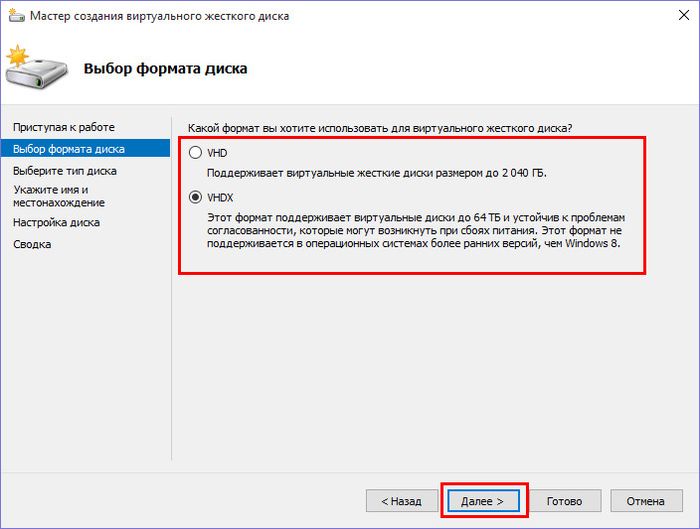The image size is (700, 529).
Task: Finish the wizard with Готово
Action: pyautogui.click(x=565, y=501)
